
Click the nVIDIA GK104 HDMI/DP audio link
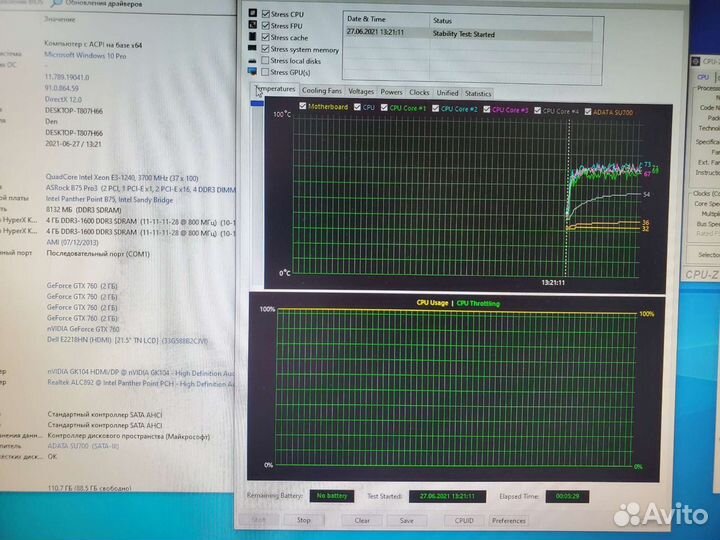(141, 372)
